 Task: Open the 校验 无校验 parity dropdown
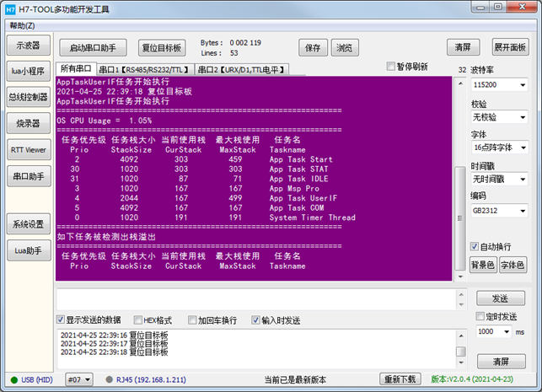499,117
